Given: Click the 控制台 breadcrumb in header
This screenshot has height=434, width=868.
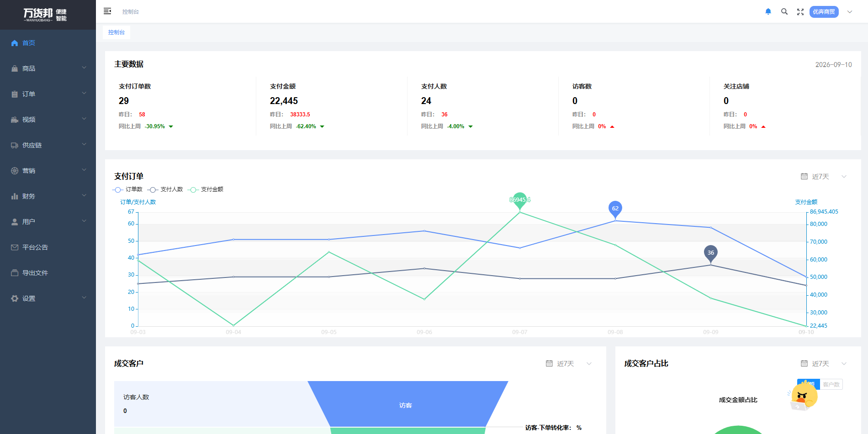Looking at the screenshot, I should tap(131, 12).
